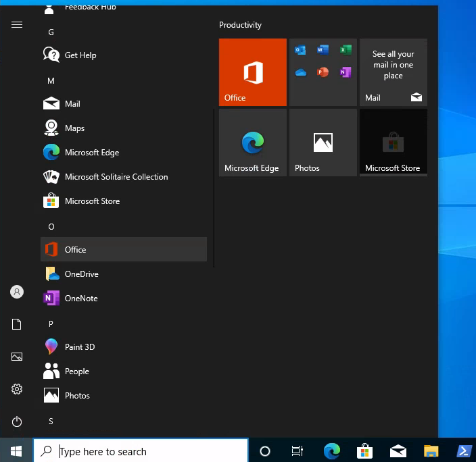Click the user account icon
Viewport: 476px width, 462px height.
coord(17,292)
